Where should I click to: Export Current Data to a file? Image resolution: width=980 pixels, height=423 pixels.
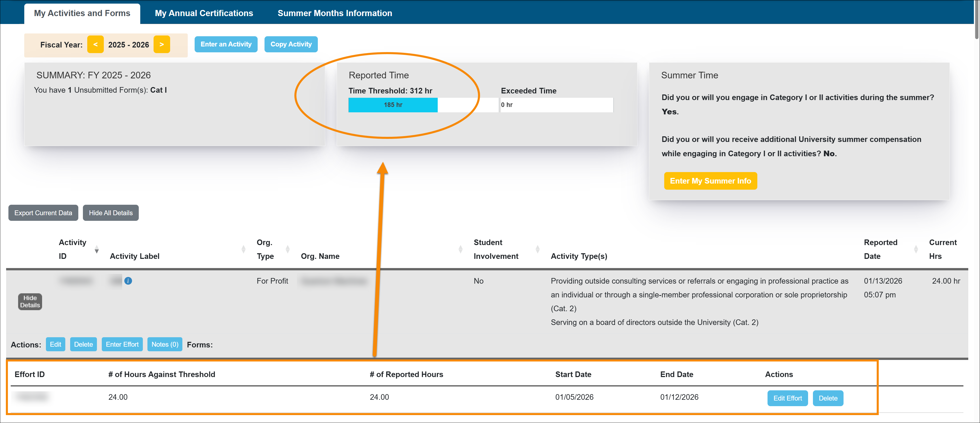point(43,212)
